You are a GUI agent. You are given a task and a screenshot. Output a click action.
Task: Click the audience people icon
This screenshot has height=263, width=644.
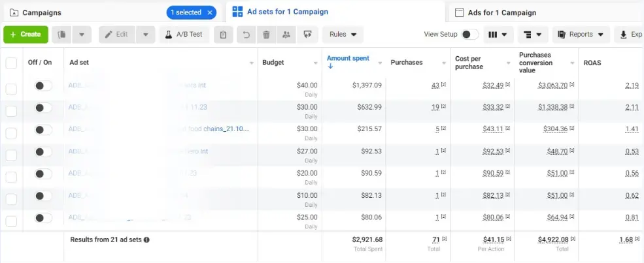pos(286,35)
